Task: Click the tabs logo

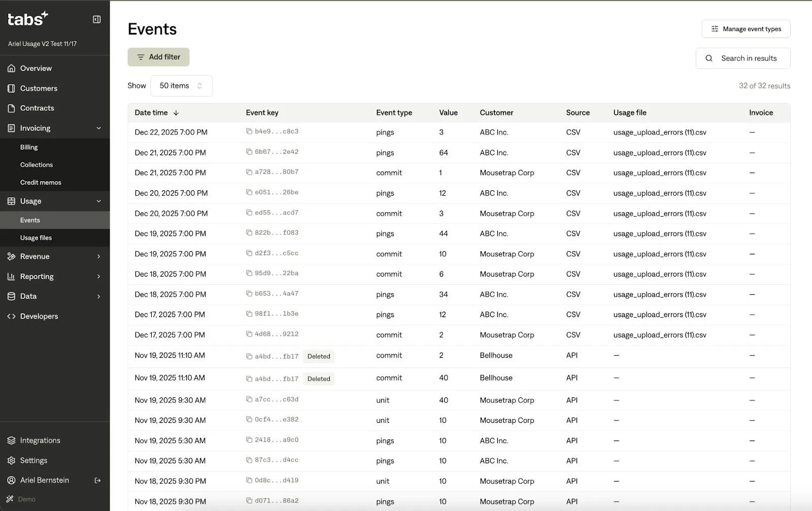Action: [x=28, y=19]
